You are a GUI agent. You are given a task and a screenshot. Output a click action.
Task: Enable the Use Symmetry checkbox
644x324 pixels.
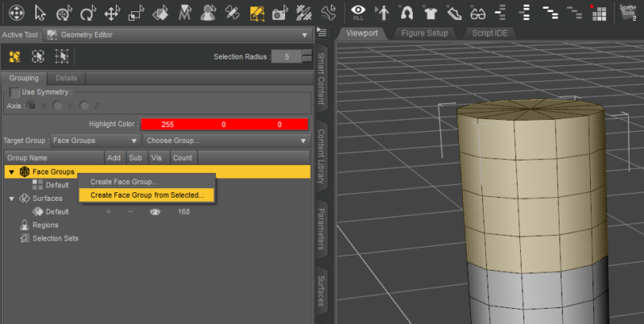tap(14, 92)
